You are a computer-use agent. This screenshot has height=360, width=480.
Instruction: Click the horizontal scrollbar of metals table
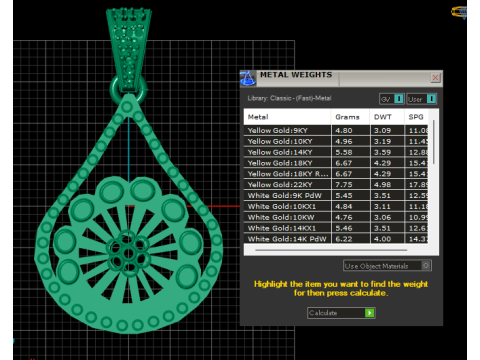pos(331,250)
